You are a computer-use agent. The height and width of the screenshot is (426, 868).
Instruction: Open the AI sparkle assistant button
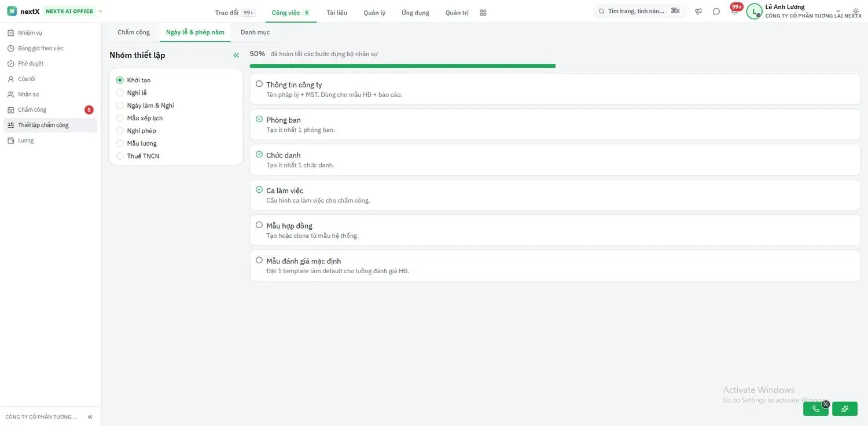pos(845,409)
